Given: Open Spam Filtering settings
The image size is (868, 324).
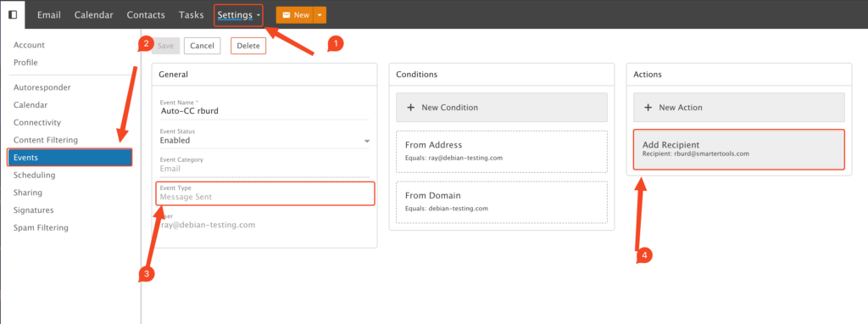Looking at the screenshot, I should coord(41,227).
